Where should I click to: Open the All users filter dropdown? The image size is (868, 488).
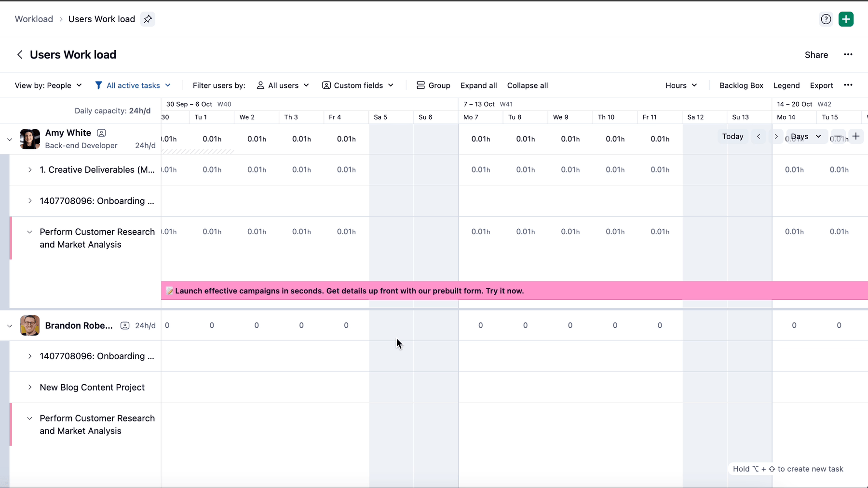[x=283, y=85]
